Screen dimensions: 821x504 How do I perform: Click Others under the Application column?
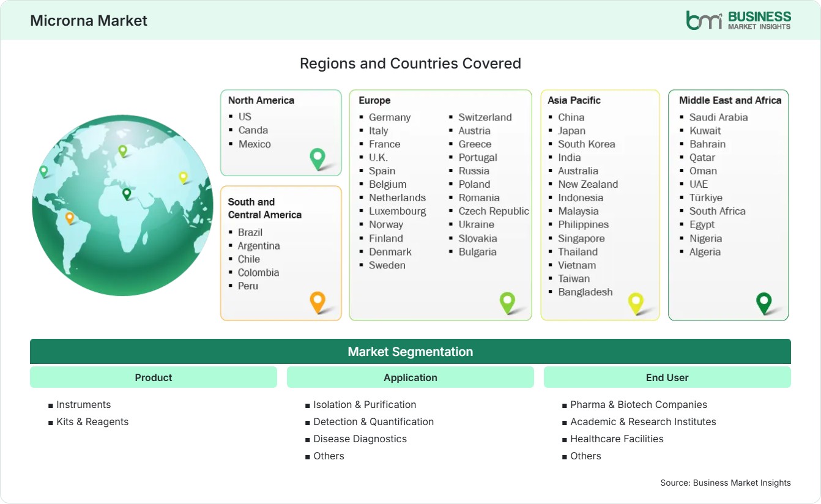[x=329, y=456]
